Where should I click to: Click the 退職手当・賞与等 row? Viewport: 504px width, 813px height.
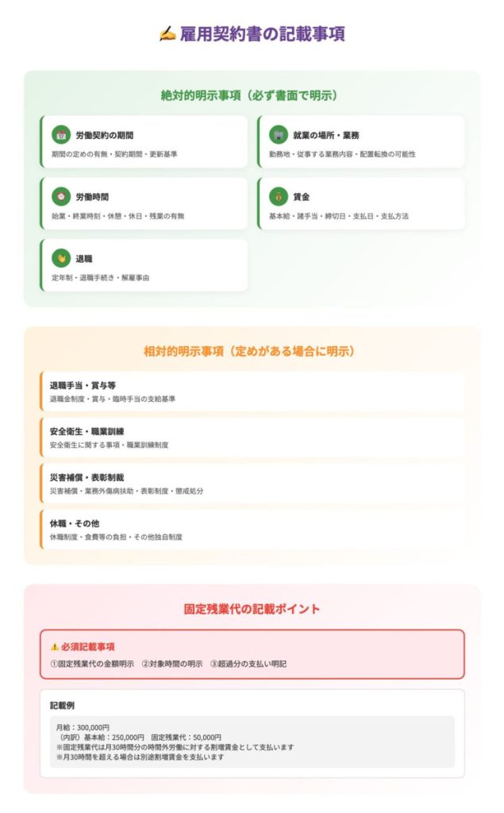point(252,391)
